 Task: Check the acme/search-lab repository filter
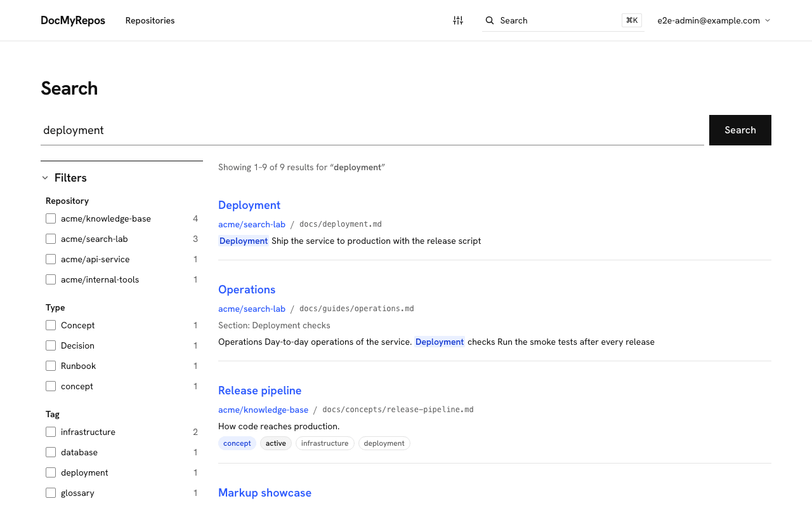51,239
